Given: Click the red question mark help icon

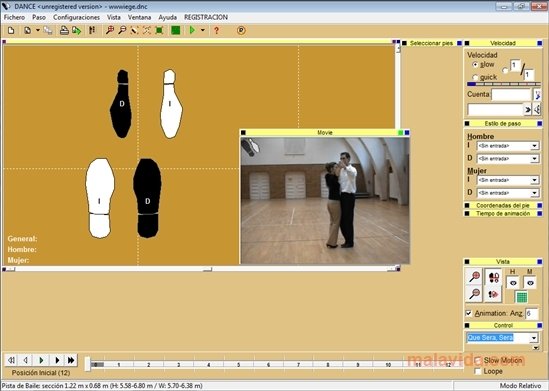Looking at the screenshot, I should 217,30.
